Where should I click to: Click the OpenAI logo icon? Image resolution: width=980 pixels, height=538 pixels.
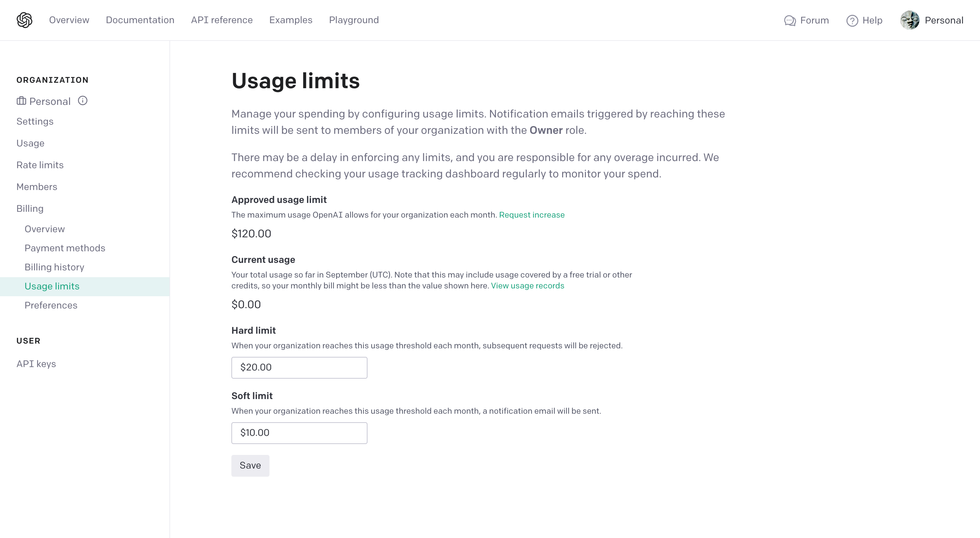pyautogui.click(x=24, y=20)
